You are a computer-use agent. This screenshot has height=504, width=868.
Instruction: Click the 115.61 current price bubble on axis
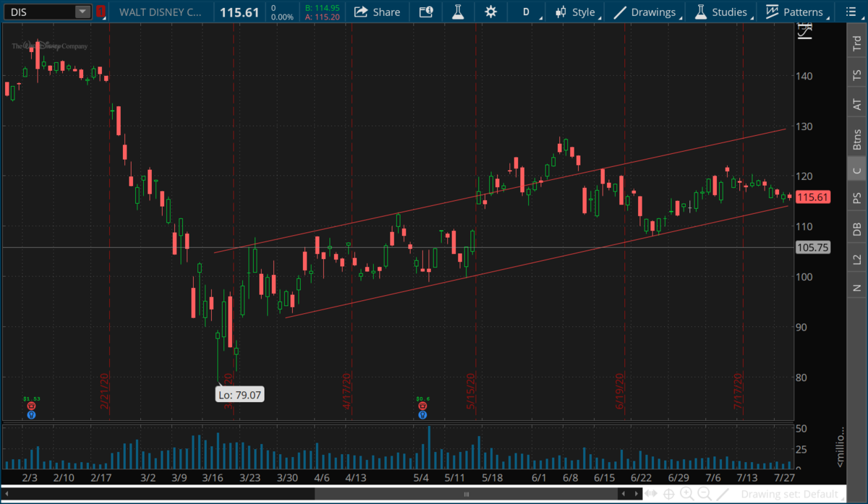(x=813, y=197)
